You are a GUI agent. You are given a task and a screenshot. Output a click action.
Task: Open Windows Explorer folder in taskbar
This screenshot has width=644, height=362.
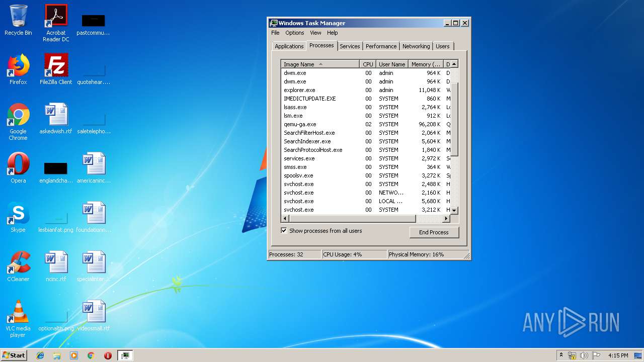coord(57,355)
